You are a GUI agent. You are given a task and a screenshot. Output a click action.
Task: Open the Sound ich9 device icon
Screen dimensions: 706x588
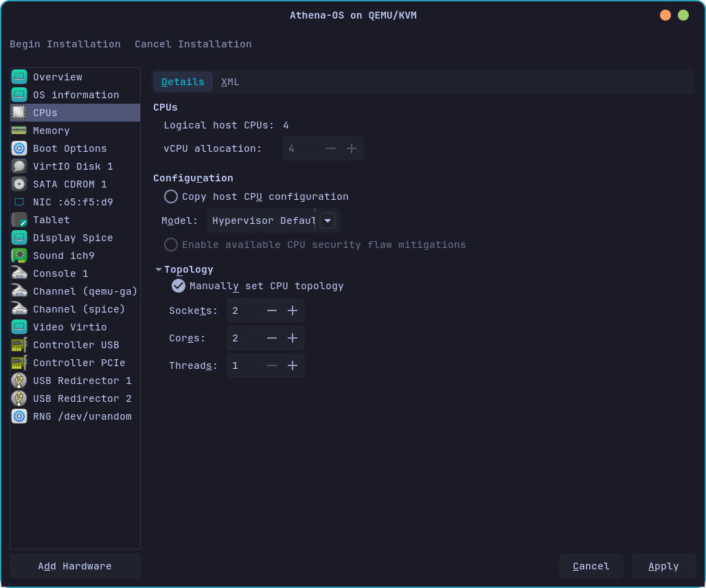pos(19,256)
